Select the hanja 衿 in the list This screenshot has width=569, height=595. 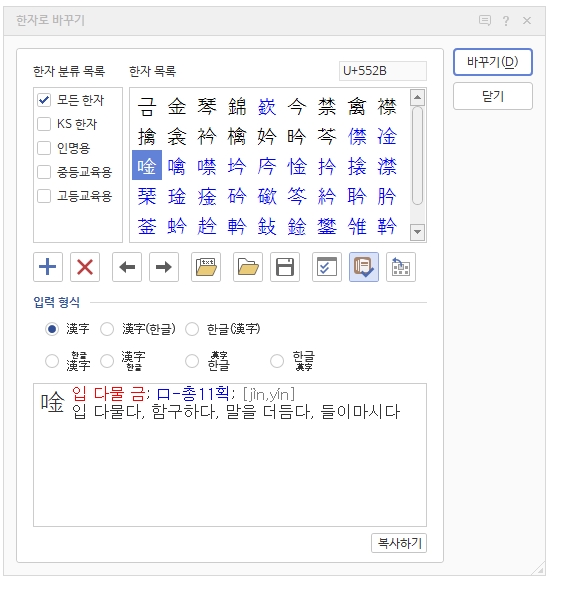click(207, 136)
